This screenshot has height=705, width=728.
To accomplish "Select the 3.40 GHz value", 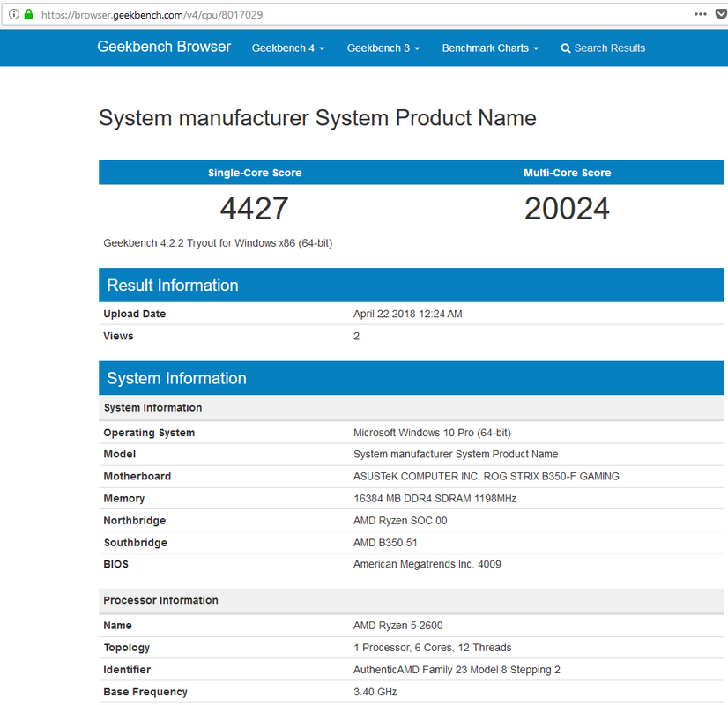I will point(375,692).
